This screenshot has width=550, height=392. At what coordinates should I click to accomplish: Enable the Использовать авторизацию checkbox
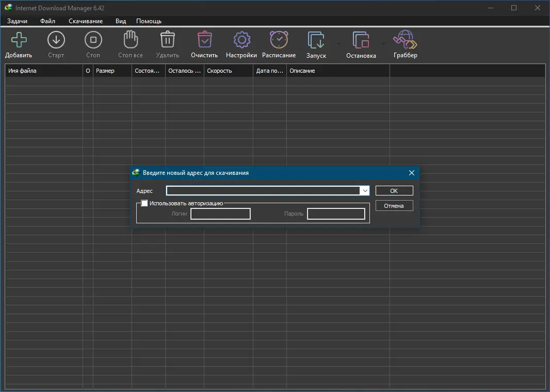pos(144,203)
